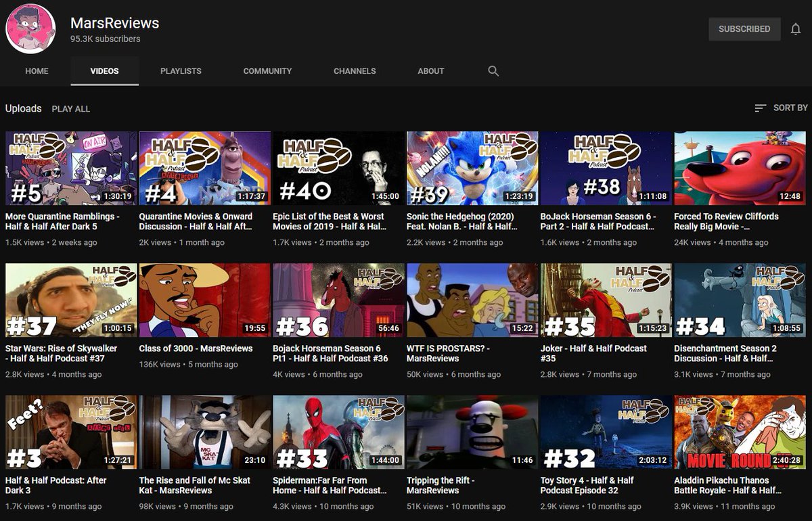812x521 pixels.
Task: Click '136K views • 5 months ago' text
Action: [x=189, y=364]
